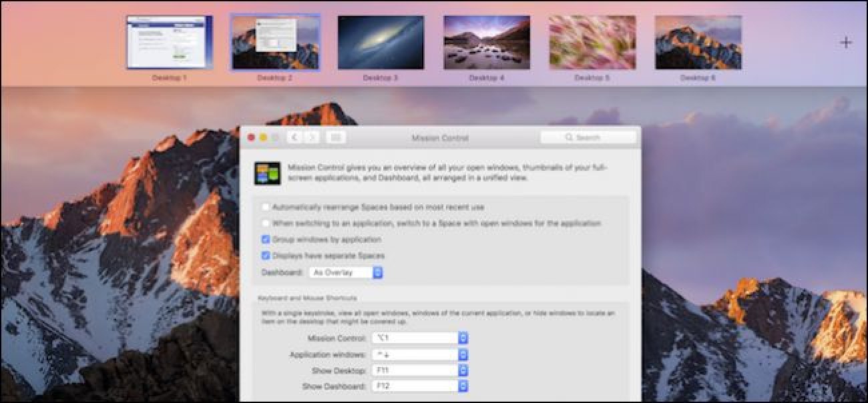Uncheck Displays have separate Spaces
Viewport: 868px width, 403px height.
coord(266,256)
